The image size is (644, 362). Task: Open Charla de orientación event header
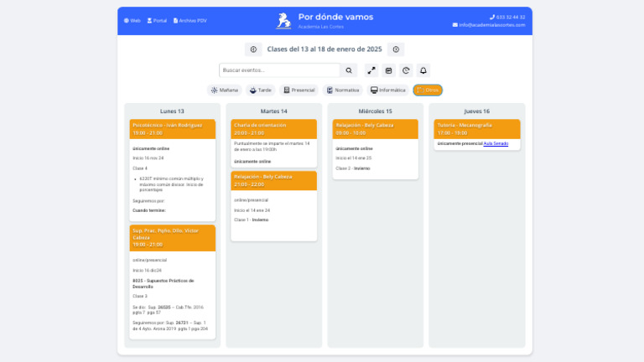(274, 129)
